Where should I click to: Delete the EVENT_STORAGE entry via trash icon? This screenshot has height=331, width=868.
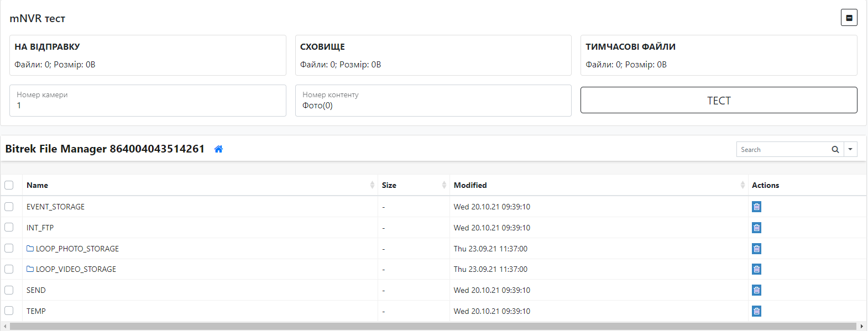(x=756, y=207)
